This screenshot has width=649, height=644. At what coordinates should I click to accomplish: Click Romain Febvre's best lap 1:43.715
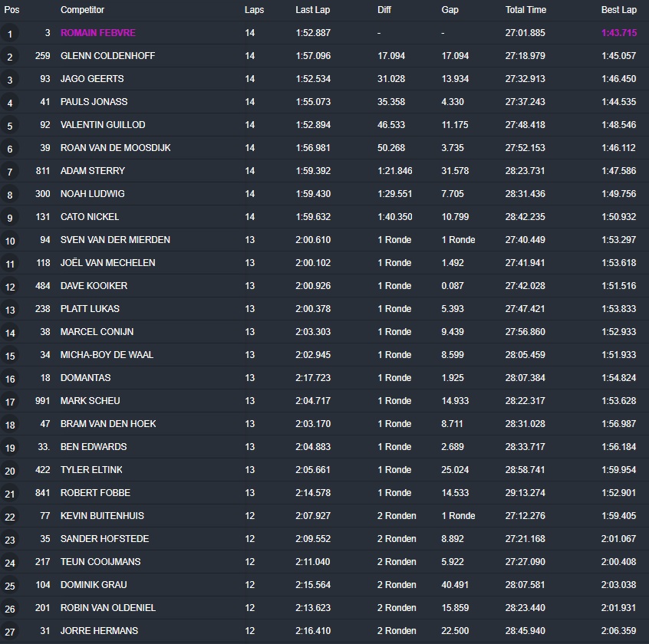point(618,33)
